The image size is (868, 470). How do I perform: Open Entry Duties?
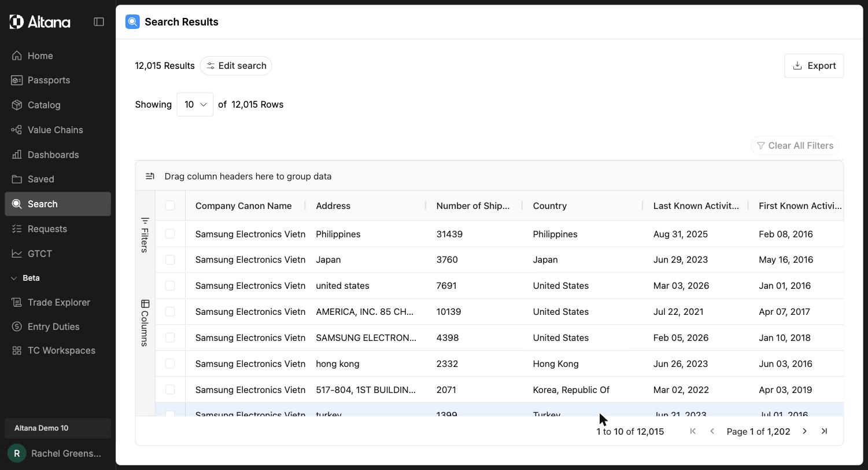tap(58, 326)
